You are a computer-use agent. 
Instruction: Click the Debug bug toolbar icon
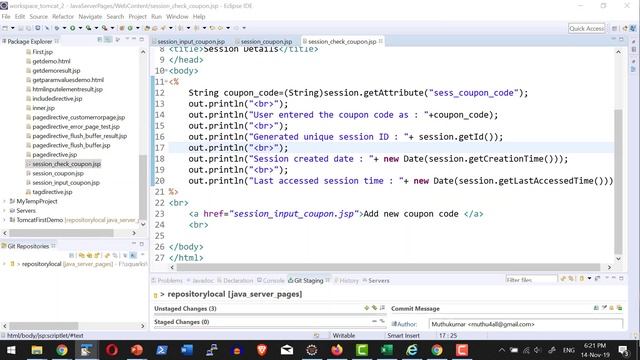click(x=57, y=28)
